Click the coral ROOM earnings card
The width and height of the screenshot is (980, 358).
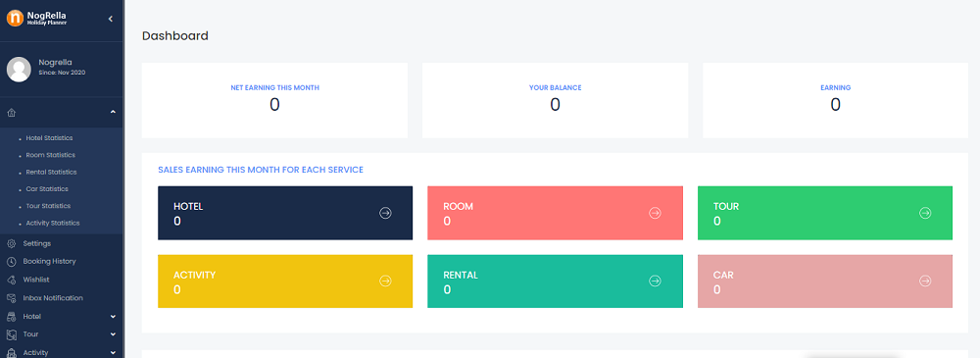[555, 213]
